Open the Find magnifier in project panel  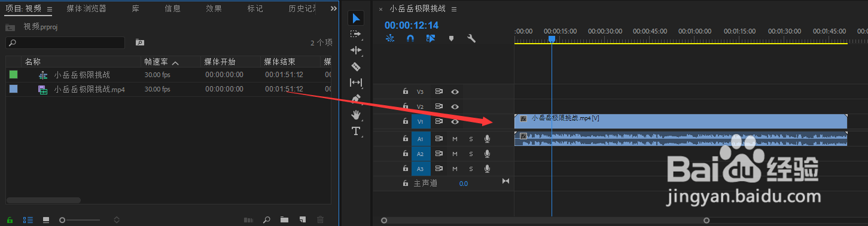coord(267,220)
